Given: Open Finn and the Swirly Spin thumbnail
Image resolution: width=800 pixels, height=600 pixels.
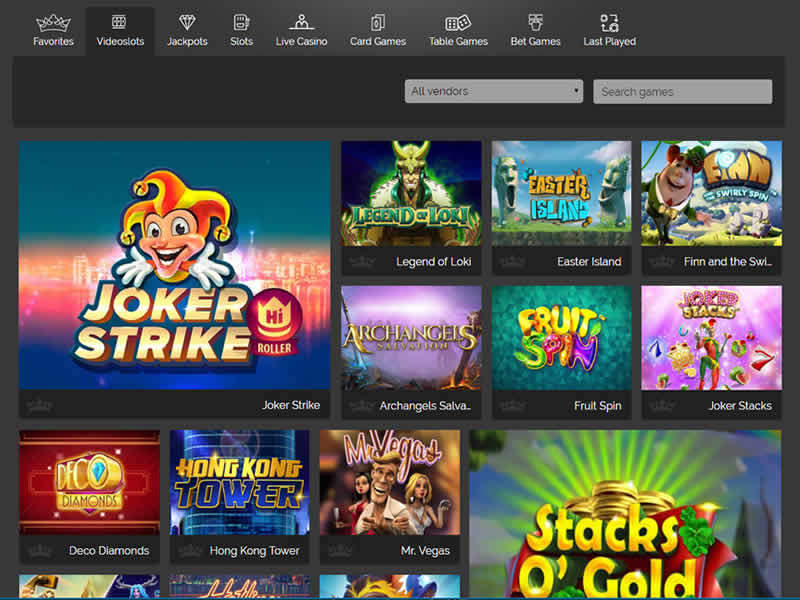Looking at the screenshot, I should tap(711, 194).
